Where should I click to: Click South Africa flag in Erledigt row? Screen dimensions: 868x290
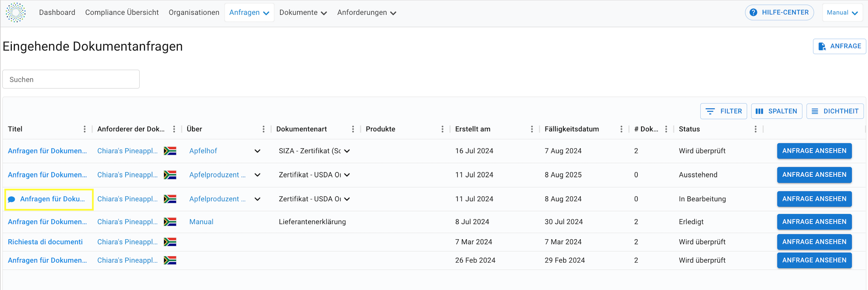[170, 222]
